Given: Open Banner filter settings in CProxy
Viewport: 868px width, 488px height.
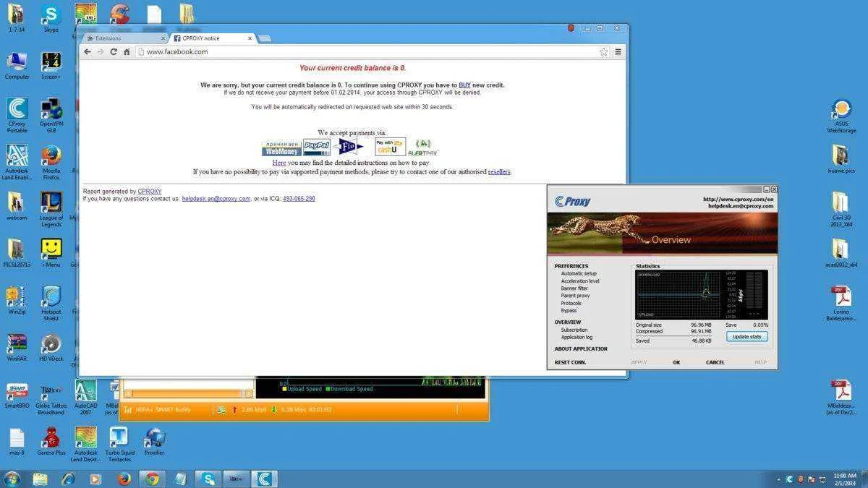Looking at the screenshot, I should [574, 288].
